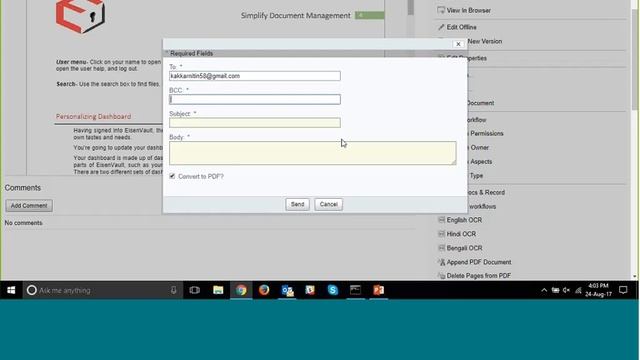
Task: Open Skype from the taskbar
Action: 333,290
